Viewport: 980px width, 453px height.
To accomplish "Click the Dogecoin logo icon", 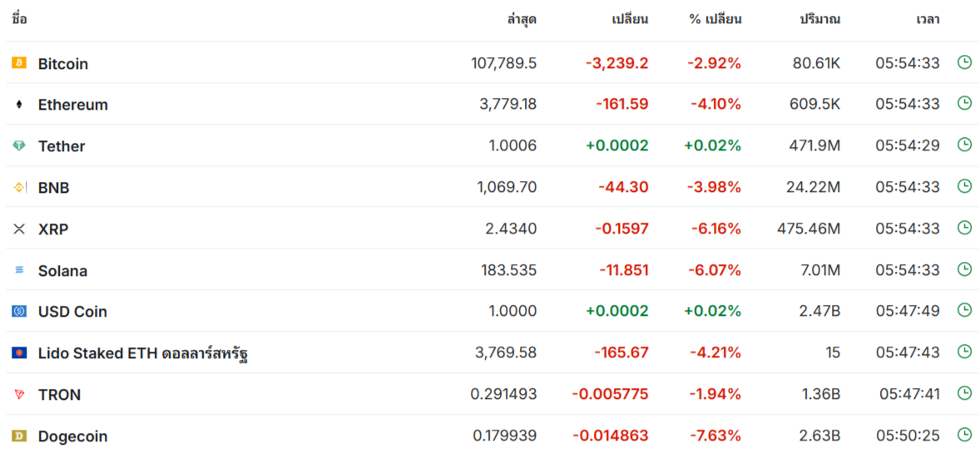I will coord(19,436).
